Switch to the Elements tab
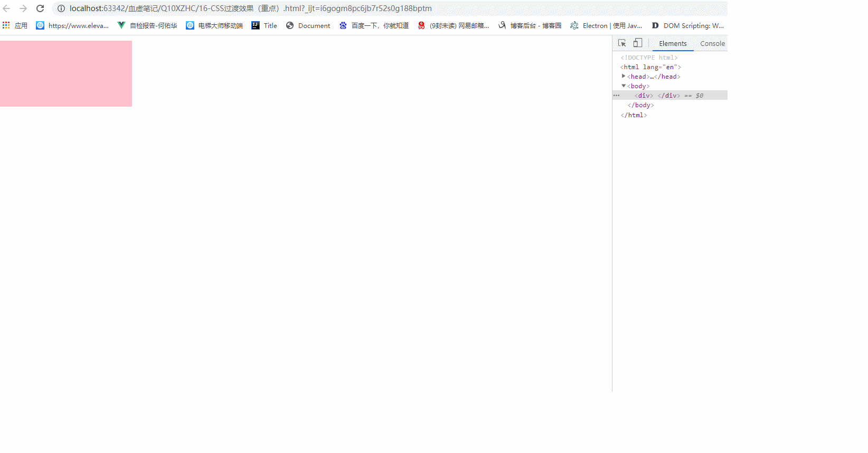 click(x=673, y=43)
